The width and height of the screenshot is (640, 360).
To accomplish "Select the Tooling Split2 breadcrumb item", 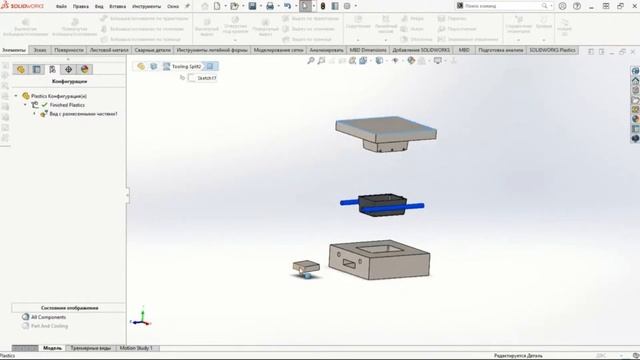I will point(182,66).
